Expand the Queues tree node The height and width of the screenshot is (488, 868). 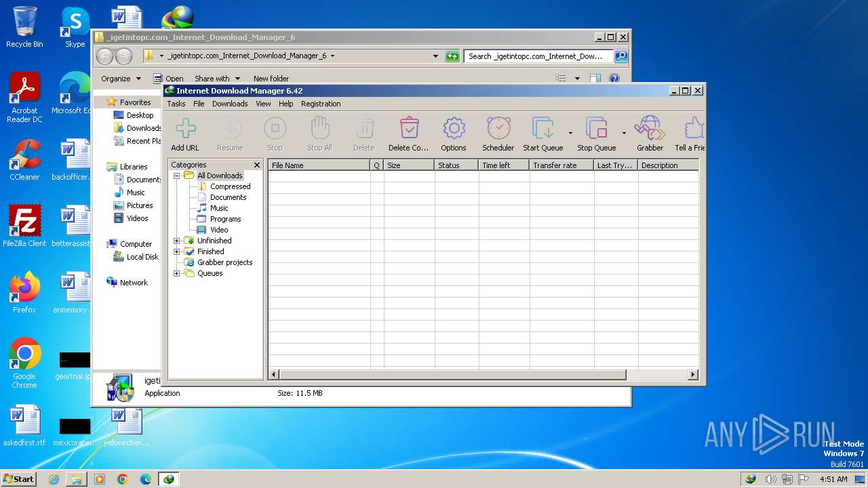tap(177, 273)
